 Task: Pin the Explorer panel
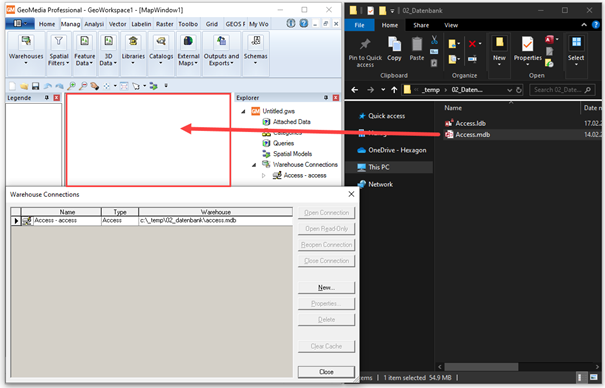tap(326, 98)
